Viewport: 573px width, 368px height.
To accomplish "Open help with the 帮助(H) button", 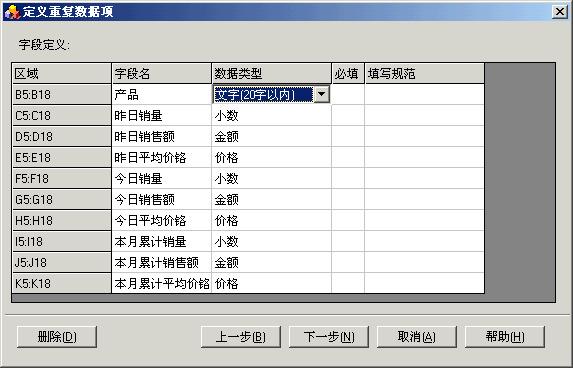I will tap(505, 337).
